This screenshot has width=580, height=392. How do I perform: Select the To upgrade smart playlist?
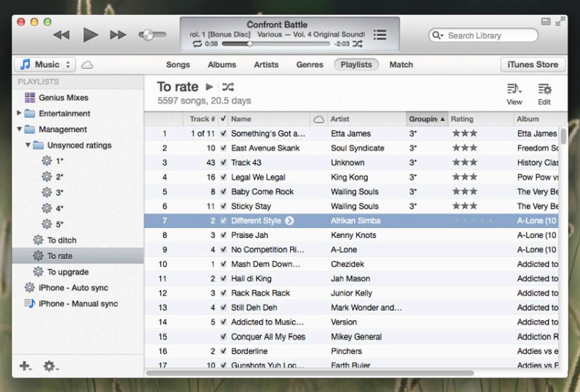pos(60,272)
